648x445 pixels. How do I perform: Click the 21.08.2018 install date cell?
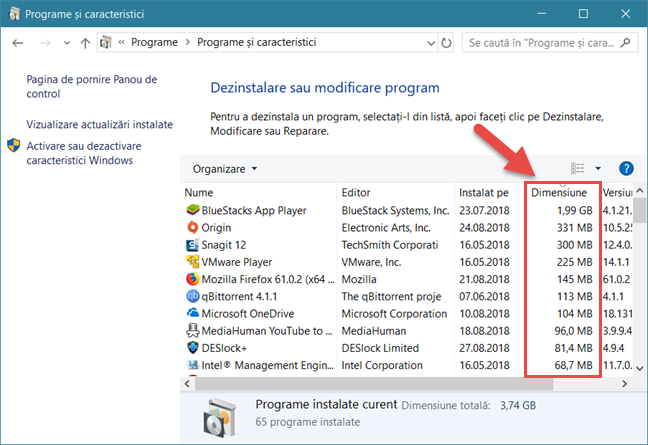click(484, 279)
